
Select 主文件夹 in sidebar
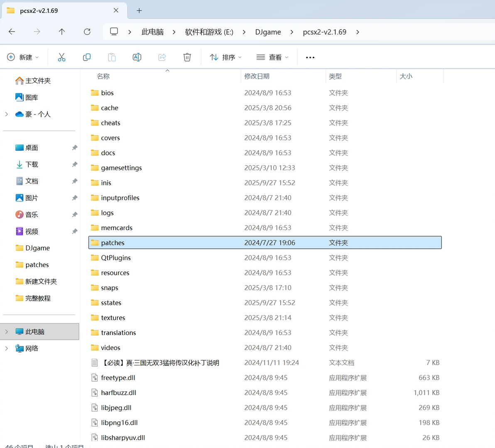point(33,81)
